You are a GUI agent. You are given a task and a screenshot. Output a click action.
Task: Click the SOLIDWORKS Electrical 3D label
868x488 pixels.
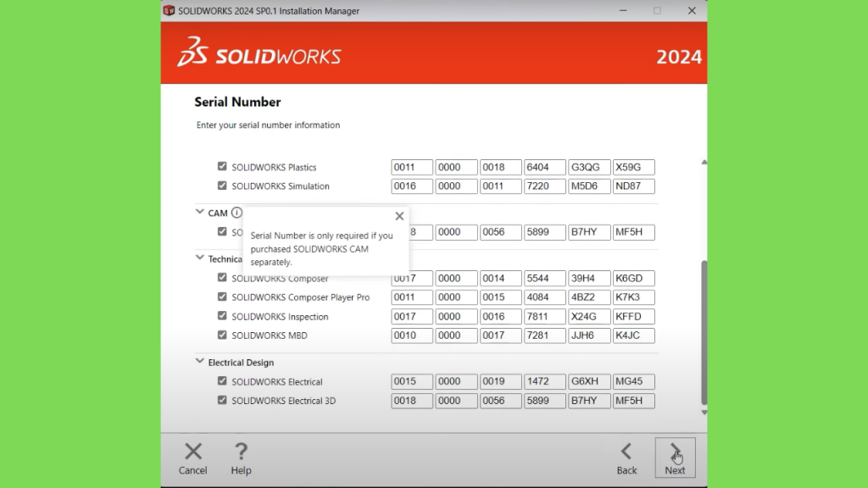click(283, 401)
